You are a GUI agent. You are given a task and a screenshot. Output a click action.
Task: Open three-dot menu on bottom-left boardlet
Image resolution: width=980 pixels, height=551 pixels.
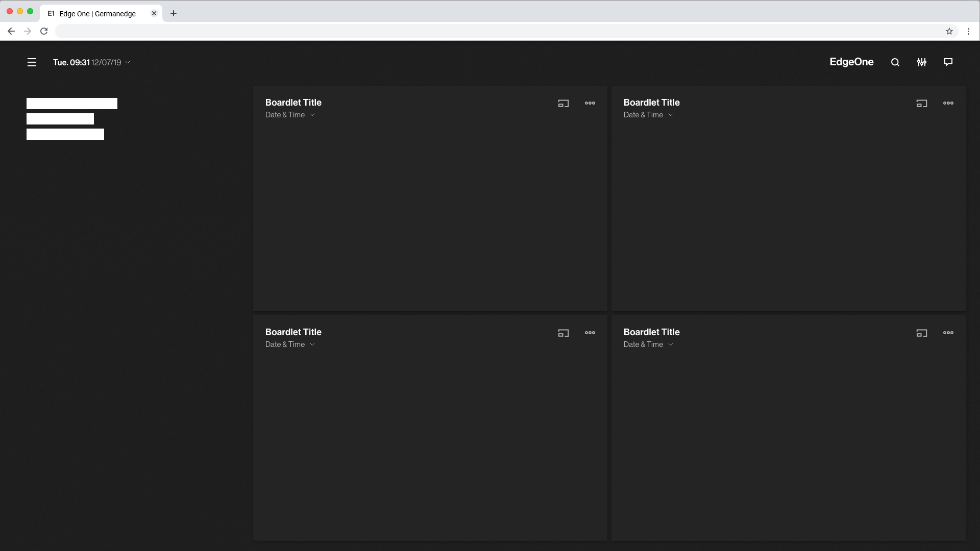590,333
